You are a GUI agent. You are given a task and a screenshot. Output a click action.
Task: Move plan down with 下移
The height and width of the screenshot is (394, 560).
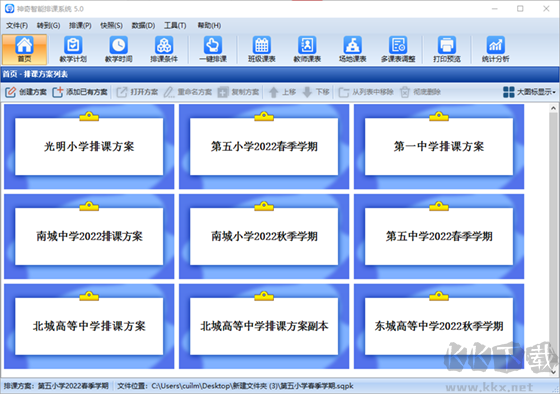pyautogui.click(x=316, y=92)
